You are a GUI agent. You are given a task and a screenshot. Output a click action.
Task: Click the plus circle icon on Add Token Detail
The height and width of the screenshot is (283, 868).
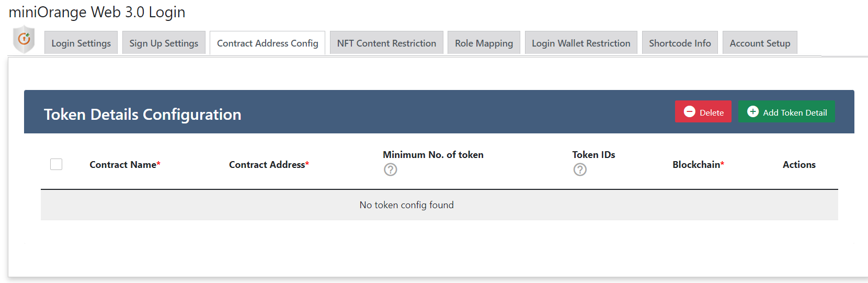click(x=753, y=111)
